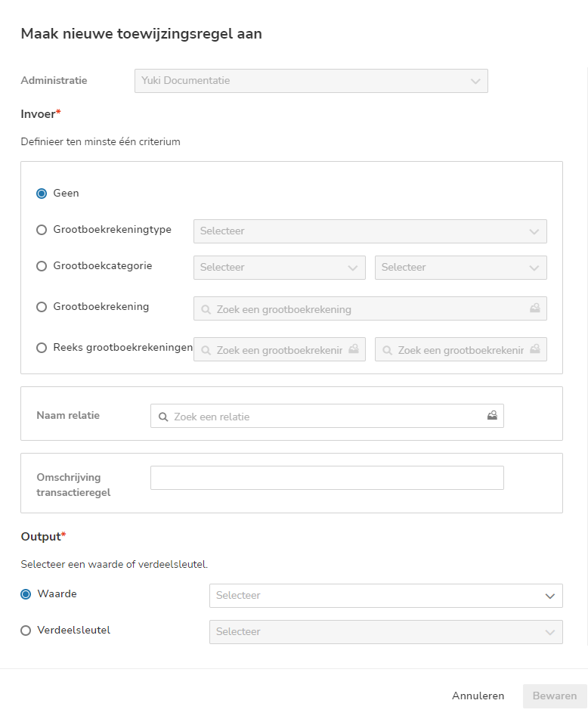This screenshot has height=722, width=588.
Task: Click magnifier icon in first Reeks grootboekrekeningen field
Action: coord(206,350)
